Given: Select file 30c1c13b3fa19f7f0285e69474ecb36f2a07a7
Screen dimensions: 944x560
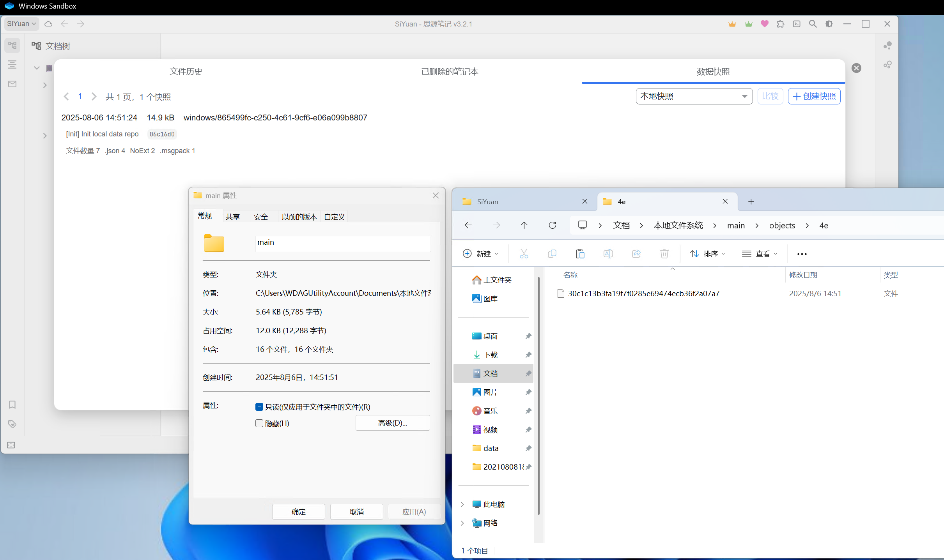Looking at the screenshot, I should [643, 293].
